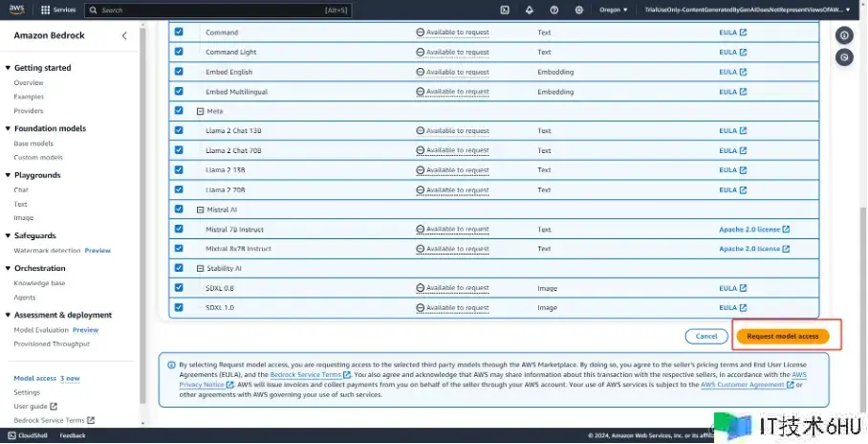Collapse the Foundation models sidebar section
Image resolution: width=868 pixels, height=444 pixels.
click(x=9, y=128)
